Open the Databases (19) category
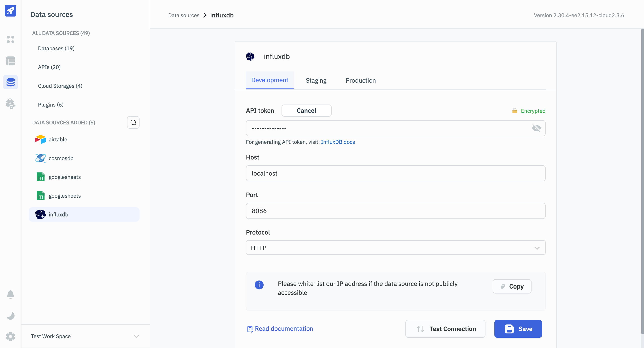Screen dimensions: 644x348 (56, 48)
